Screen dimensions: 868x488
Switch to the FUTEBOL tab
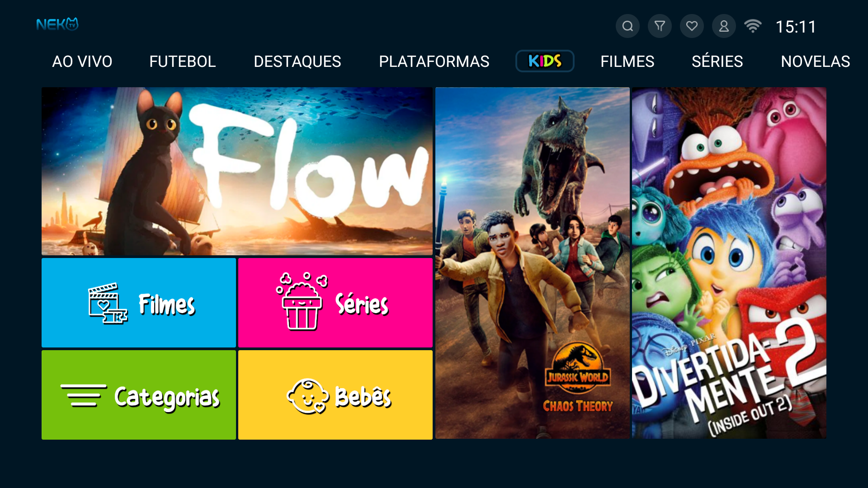tap(183, 61)
